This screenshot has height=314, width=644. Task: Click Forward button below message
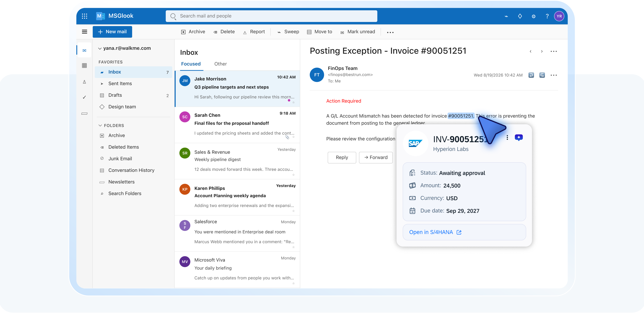[x=376, y=157]
